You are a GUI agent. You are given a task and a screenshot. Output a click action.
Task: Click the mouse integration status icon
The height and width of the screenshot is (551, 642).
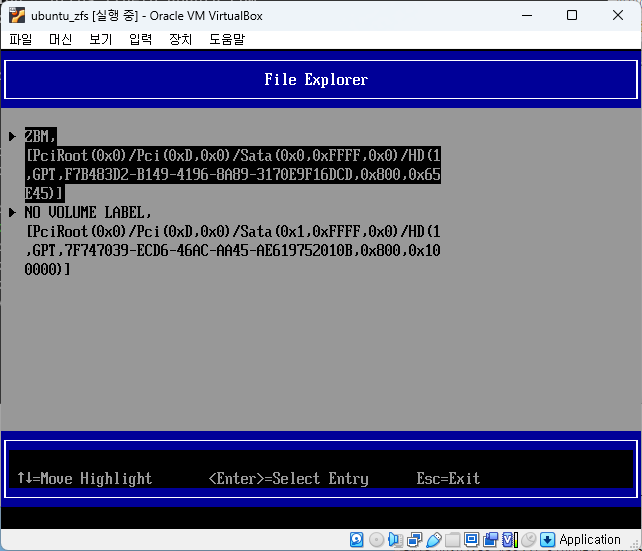pos(528,540)
